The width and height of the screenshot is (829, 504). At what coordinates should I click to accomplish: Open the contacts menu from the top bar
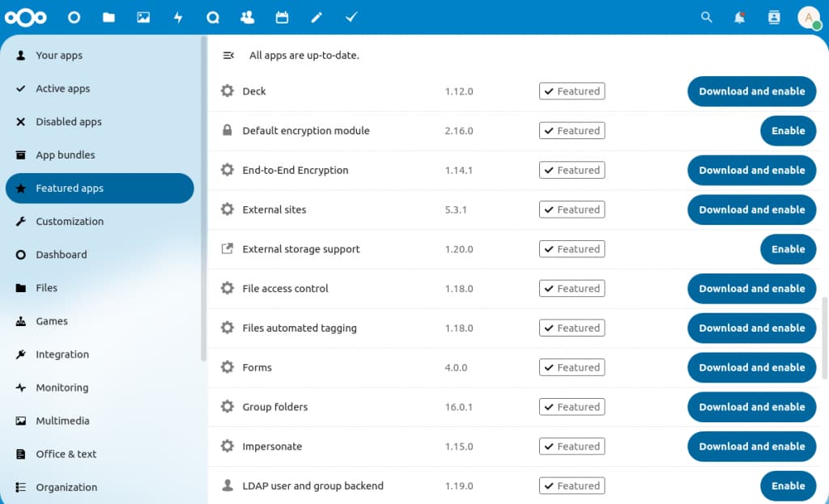click(x=773, y=17)
